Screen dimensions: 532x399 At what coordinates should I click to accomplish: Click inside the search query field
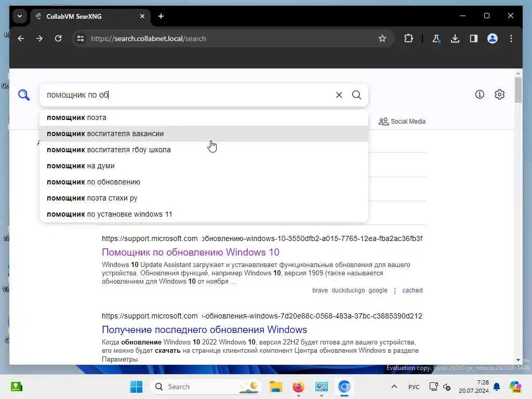pos(188,95)
